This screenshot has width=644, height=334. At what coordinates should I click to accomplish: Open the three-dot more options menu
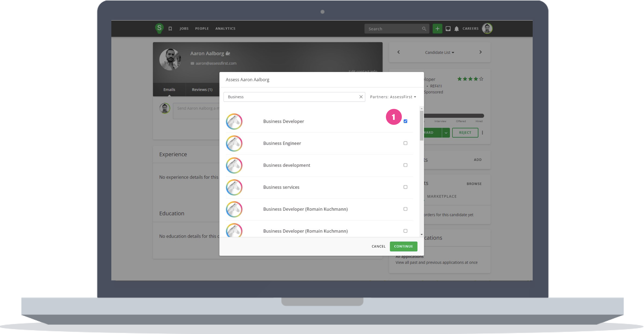pyautogui.click(x=483, y=133)
